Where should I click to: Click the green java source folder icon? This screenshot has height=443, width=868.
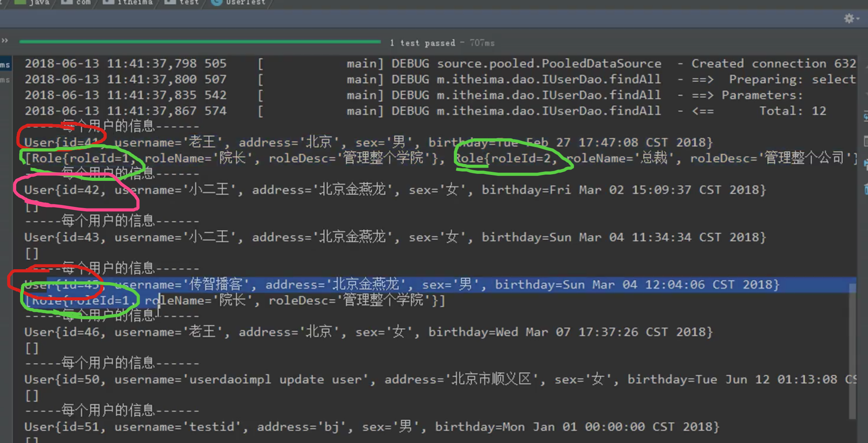[20, 2]
